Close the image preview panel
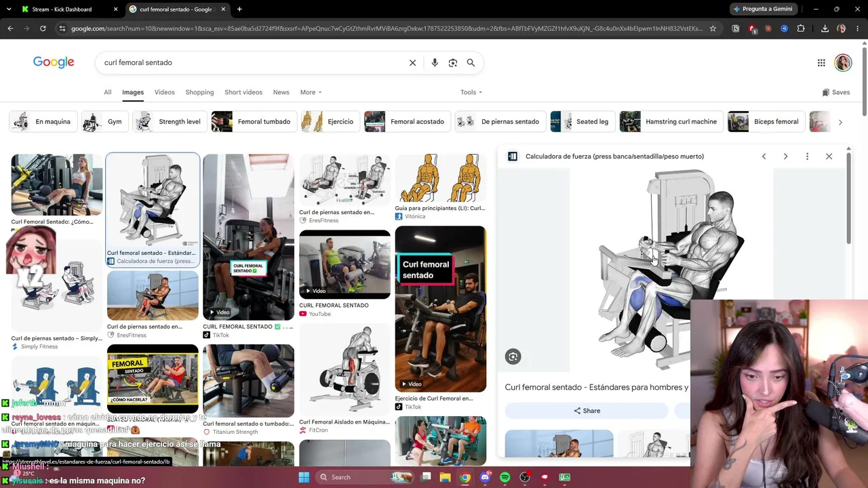The image size is (868, 488). pos(829,157)
